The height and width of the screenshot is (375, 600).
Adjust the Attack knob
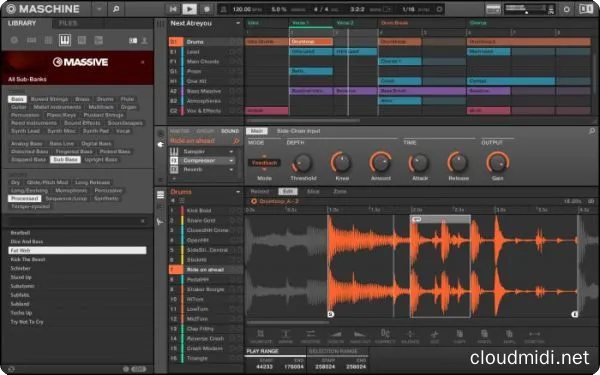coord(419,163)
